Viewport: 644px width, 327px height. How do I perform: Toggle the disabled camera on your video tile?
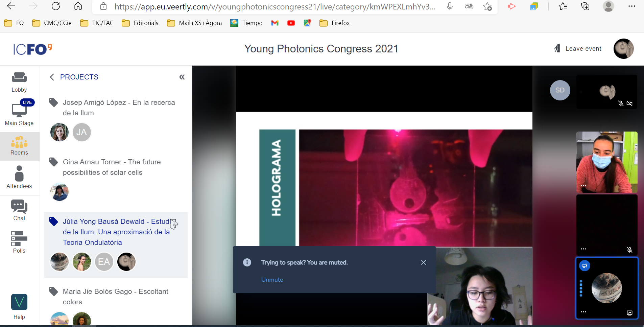pos(629,103)
